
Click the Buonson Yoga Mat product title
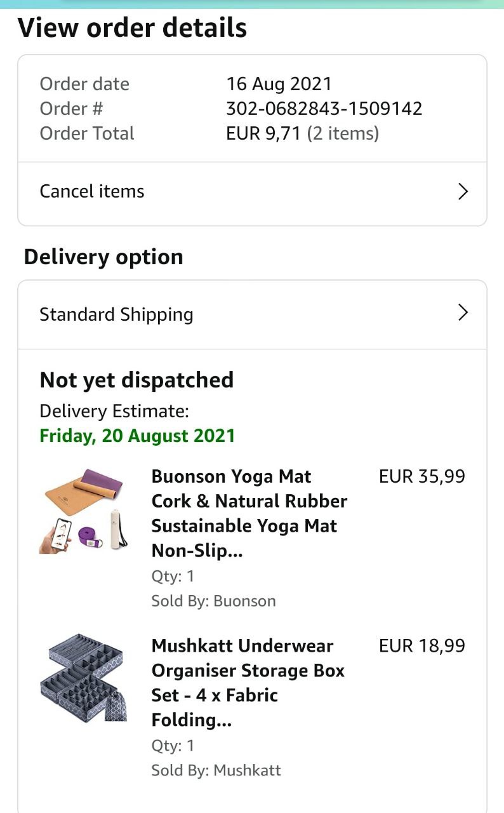(249, 513)
